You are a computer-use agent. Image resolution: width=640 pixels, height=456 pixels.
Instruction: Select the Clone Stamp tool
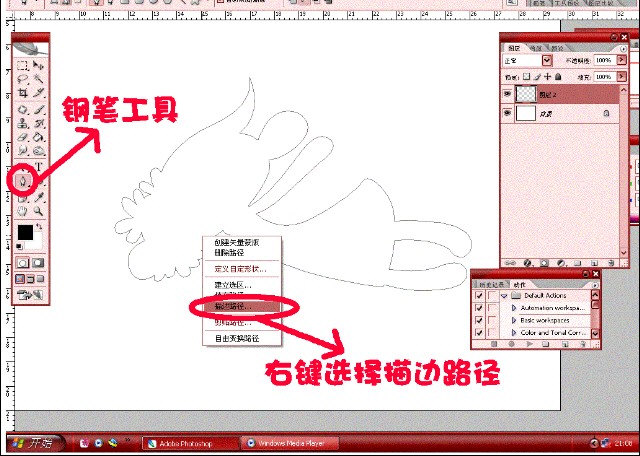(22, 123)
